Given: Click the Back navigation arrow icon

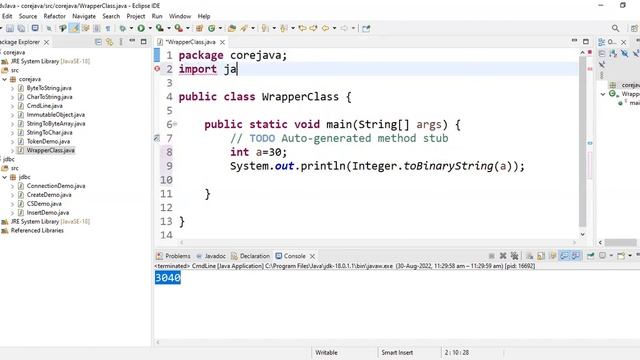Looking at the screenshot, I should pyautogui.click(x=325, y=28).
